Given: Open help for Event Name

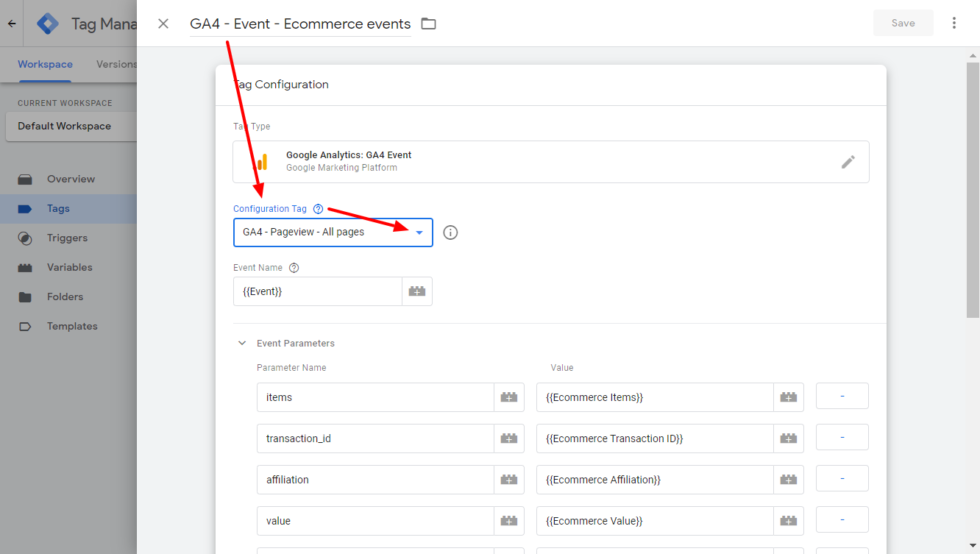Looking at the screenshot, I should point(294,268).
